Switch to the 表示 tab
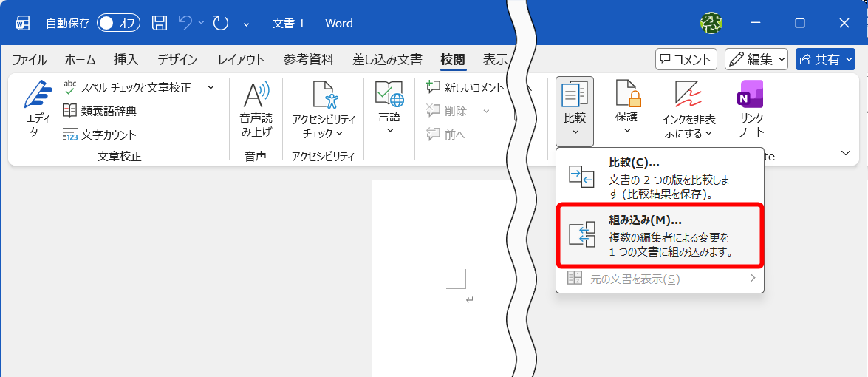This screenshot has height=377, width=868. 496,60
